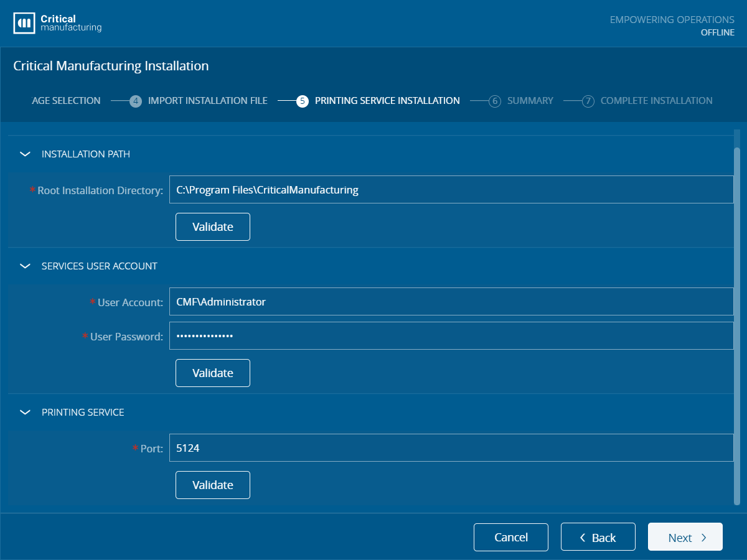
Task: Collapse the Installation Path section
Action: (x=25, y=154)
